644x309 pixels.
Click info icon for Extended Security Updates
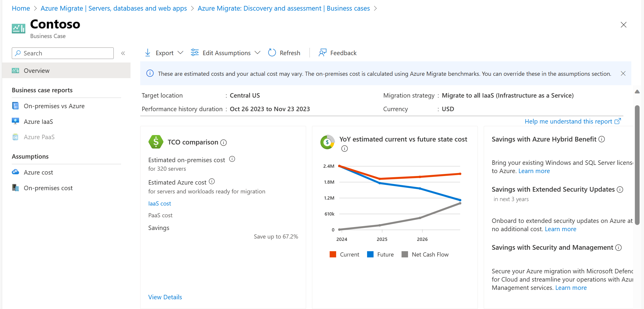620,190
